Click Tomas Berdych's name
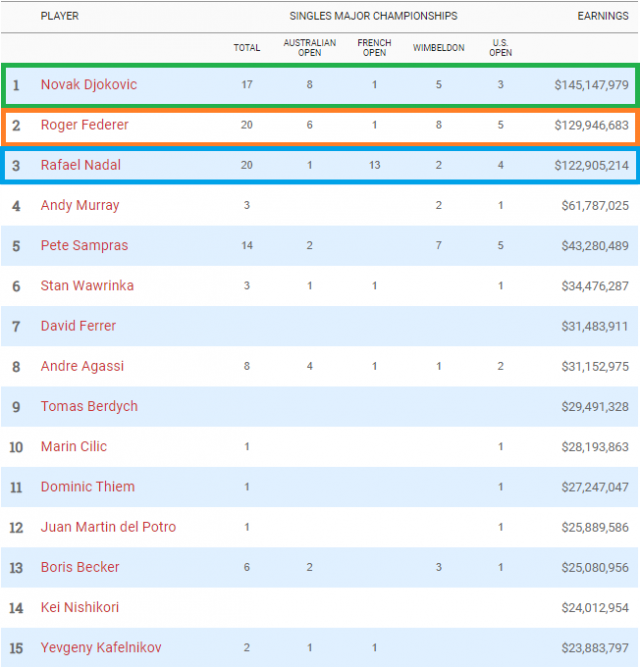 [89, 406]
